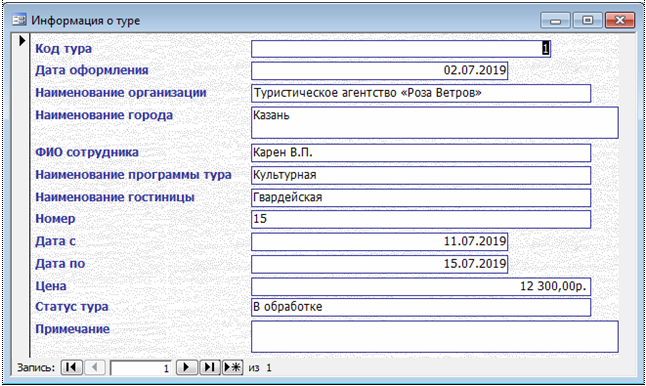
Task: Click the Номер label
Action: [55, 218]
